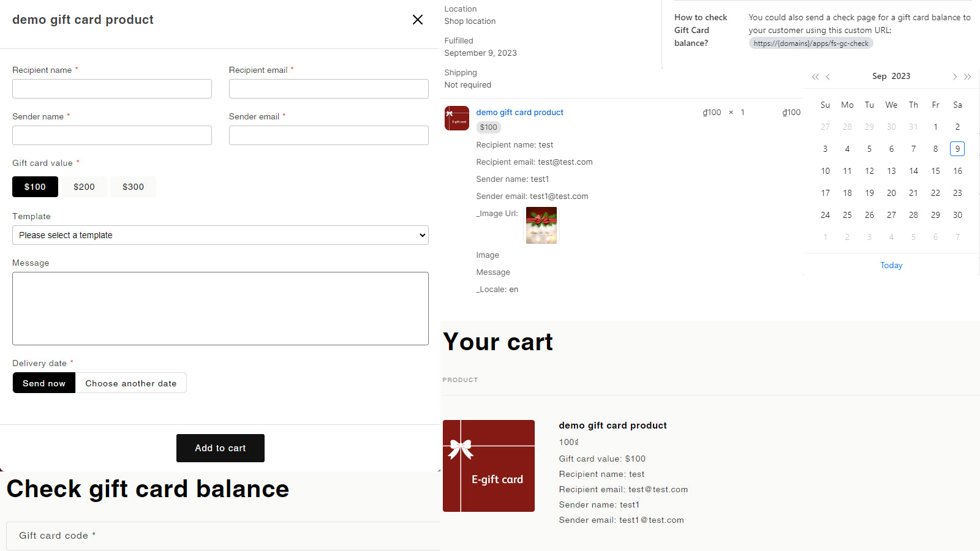The height and width of the screenshot is (551, 980).
Task: Select the $300 gift card value
Action: coord(133,187)
